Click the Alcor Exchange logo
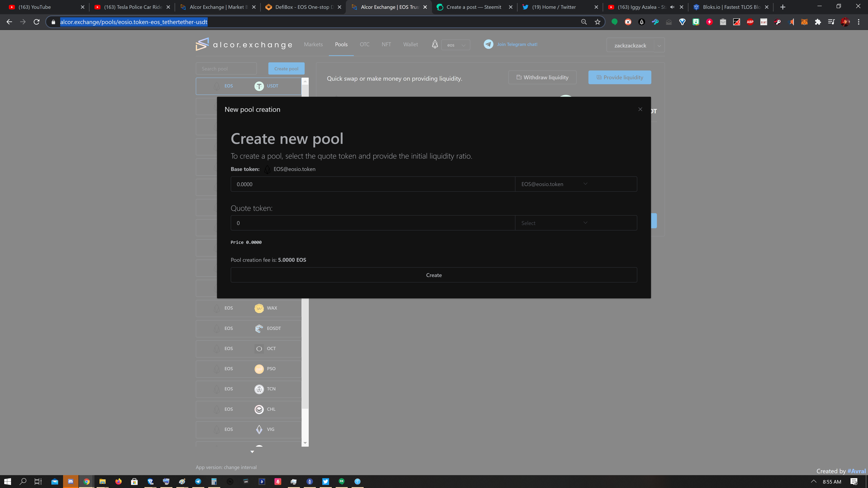Screen dimensions: 868x488 coord(244,44)
